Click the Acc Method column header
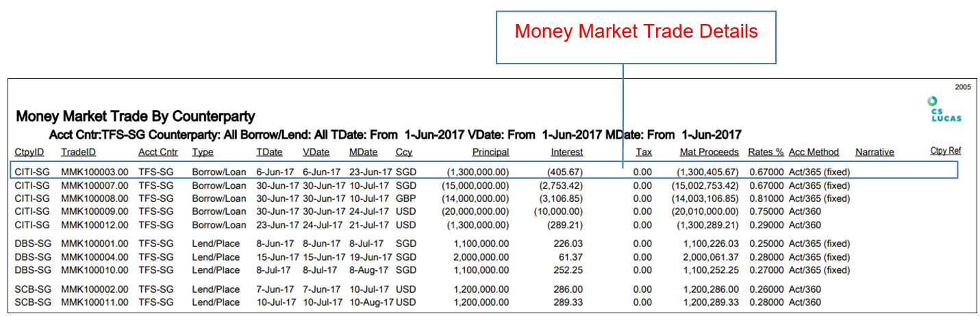The width and height of the screenshot is (980, 316). coord(814,152)
